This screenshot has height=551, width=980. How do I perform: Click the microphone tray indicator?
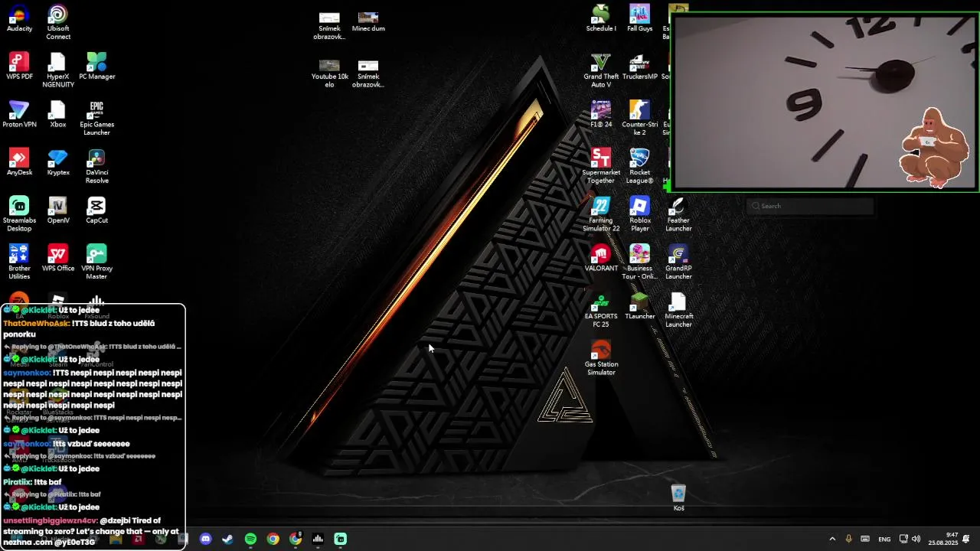[x=848, y=539]
